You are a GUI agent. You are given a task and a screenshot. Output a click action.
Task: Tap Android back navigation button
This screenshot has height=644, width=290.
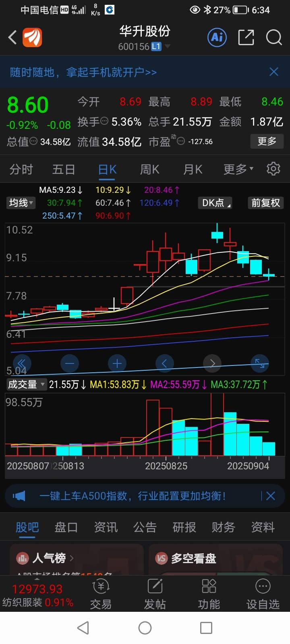coord(83,628)
